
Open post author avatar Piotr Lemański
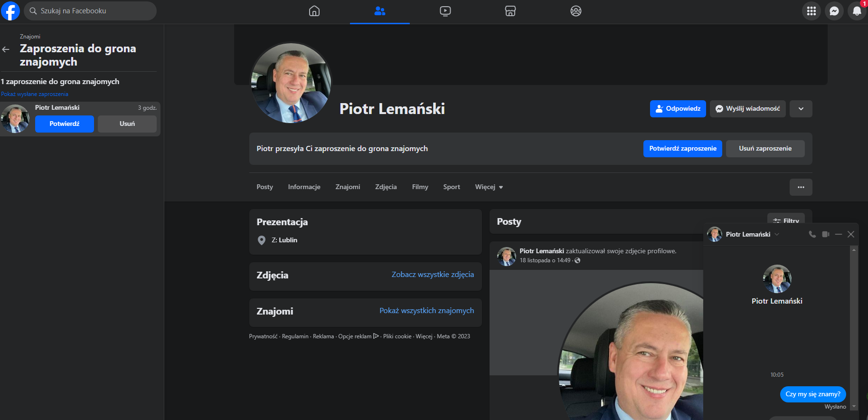click(x=507, y=257)
